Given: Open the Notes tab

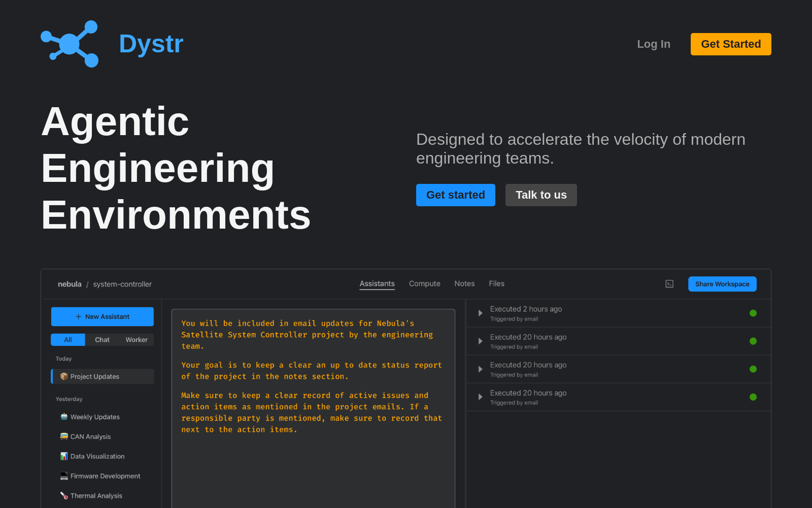Looking at the screenshot, I should coord(464,283).
